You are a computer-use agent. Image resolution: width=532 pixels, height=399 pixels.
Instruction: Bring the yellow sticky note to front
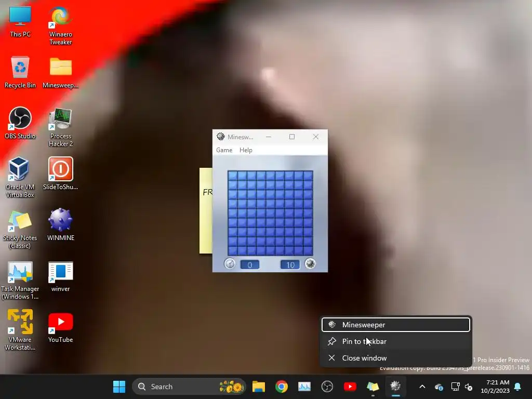pos(206,210)
